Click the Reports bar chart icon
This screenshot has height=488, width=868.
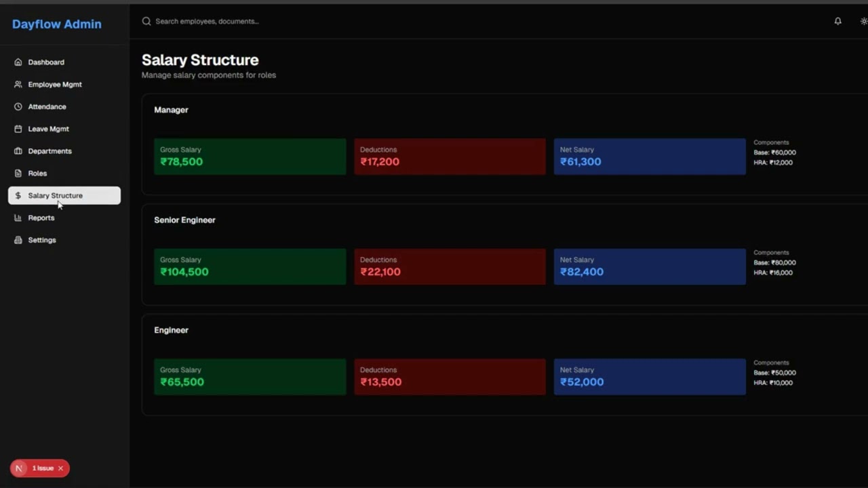point(18,218)
